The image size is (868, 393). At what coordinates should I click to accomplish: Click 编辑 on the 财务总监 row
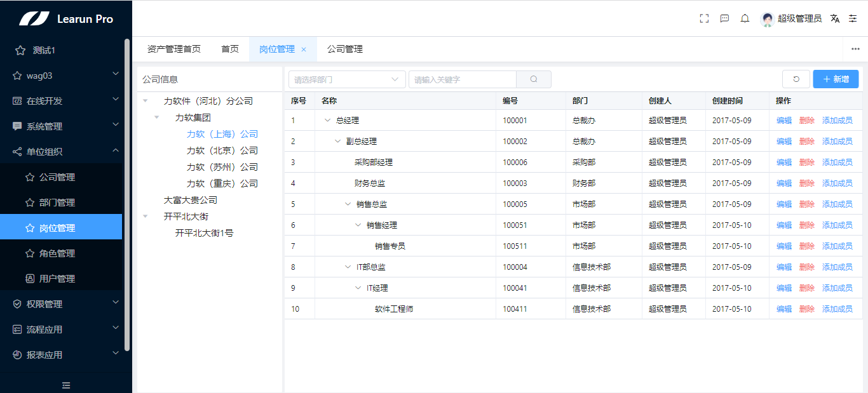pos(783,183)
